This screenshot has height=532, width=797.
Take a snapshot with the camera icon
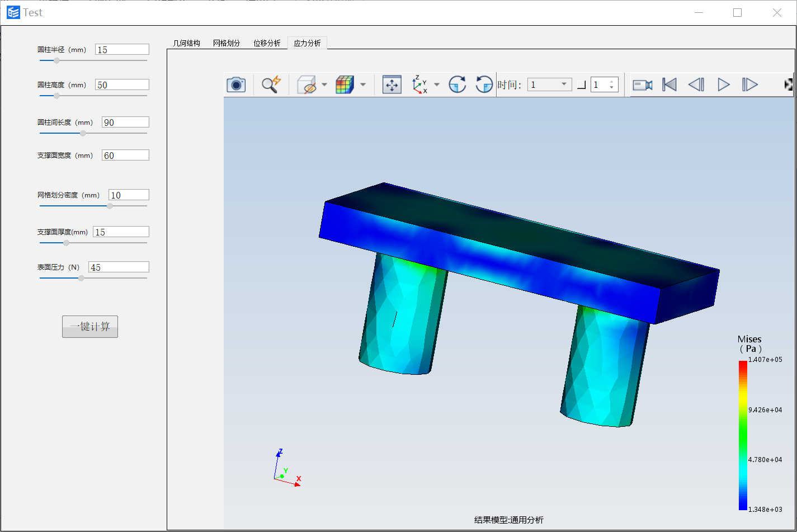pos(236,84)
